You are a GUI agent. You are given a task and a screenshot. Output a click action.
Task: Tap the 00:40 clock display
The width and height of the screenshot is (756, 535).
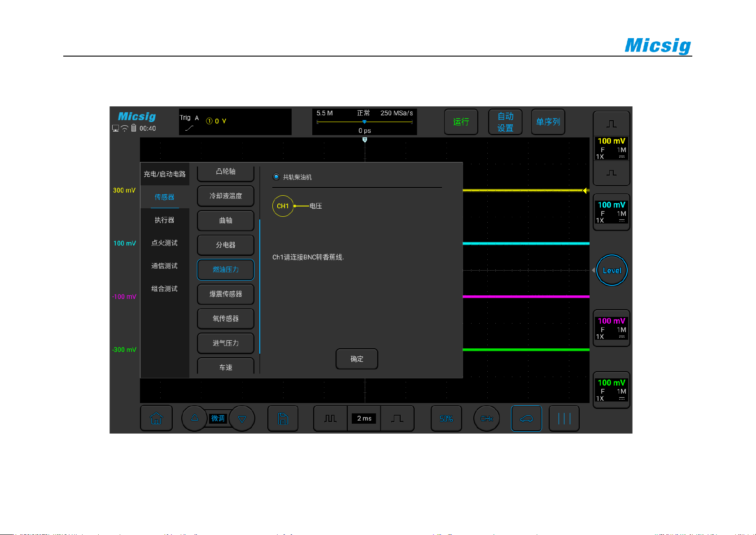click(x=148, y=128)
